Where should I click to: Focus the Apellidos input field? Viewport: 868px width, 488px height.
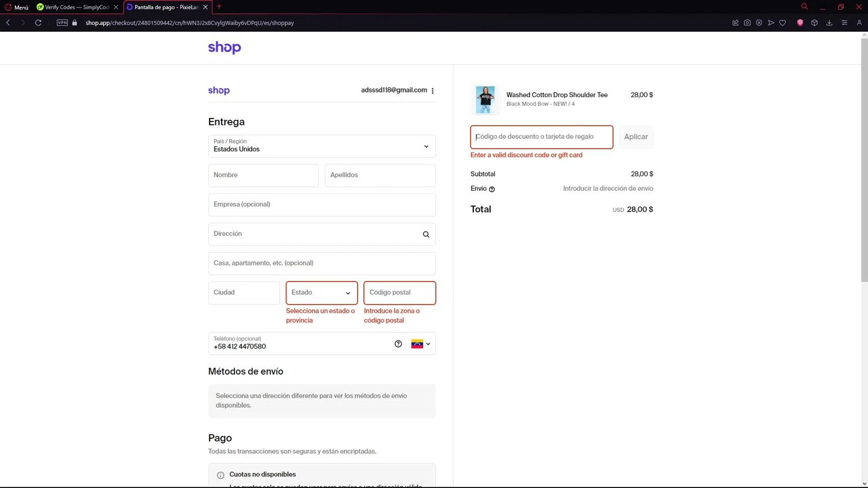(380, 175)
